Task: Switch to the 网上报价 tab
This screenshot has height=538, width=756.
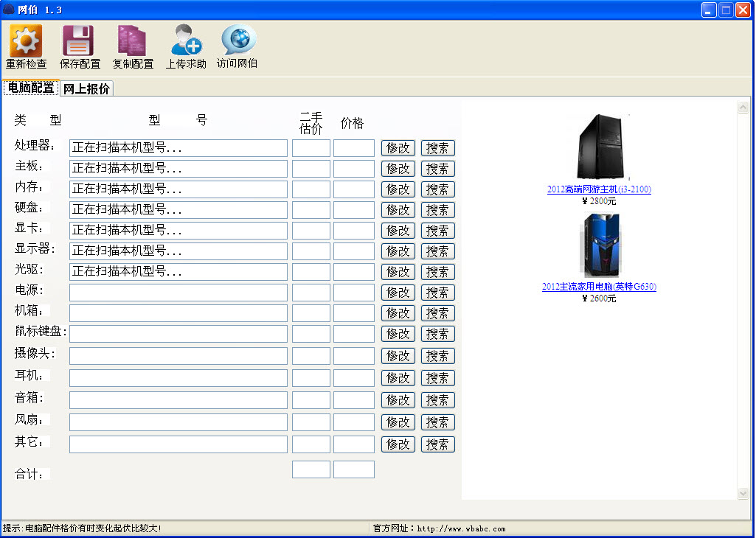Action: pos(86,88)
